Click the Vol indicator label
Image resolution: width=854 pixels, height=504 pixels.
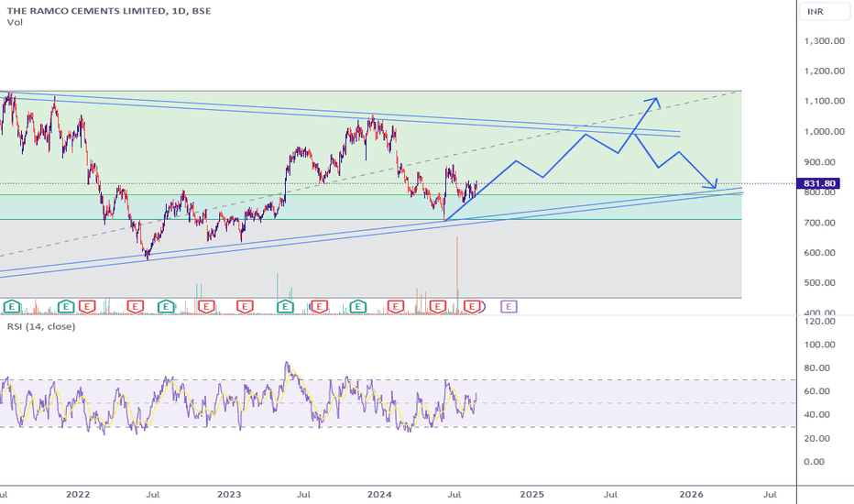coord(15,22)
